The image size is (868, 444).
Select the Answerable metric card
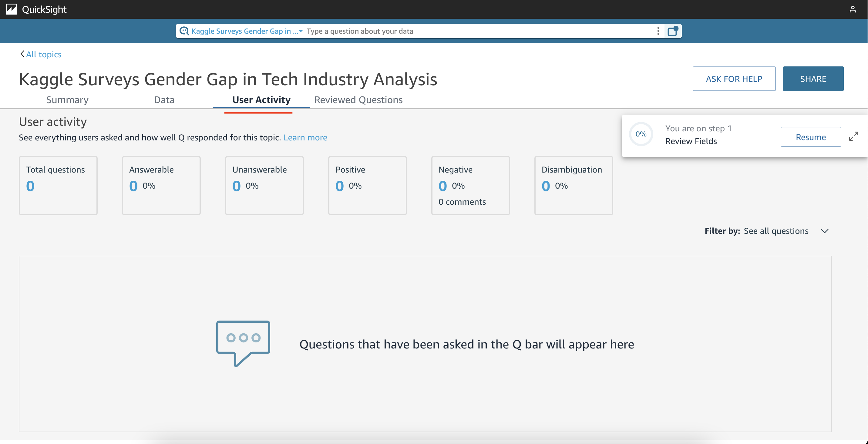pos(161,185)
